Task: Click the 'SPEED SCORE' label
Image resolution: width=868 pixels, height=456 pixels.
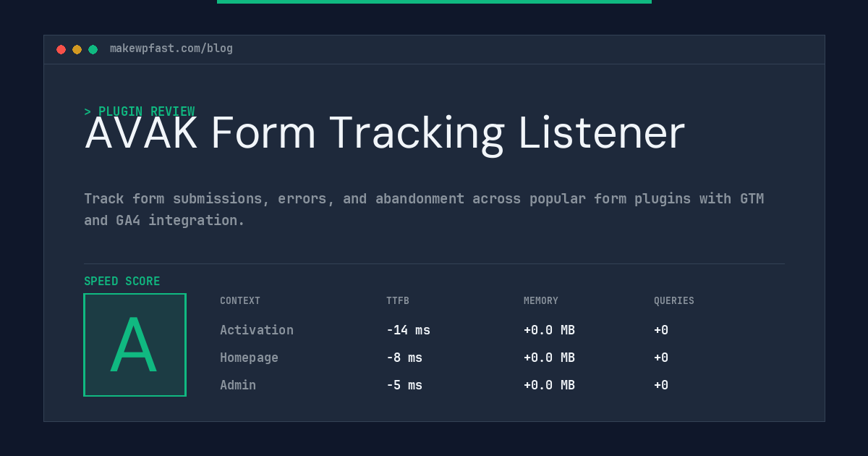Action: 122,282
